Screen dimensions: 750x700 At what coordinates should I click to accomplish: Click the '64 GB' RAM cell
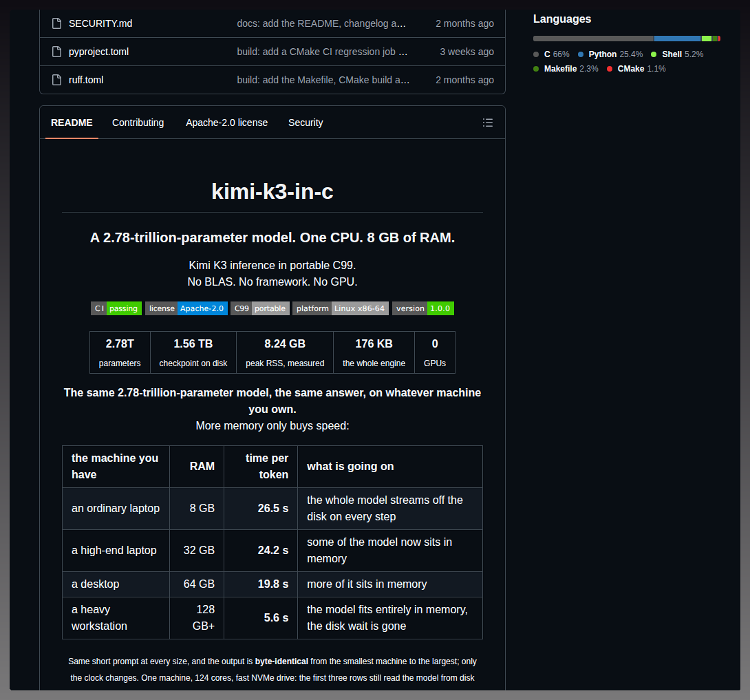coord(197,584)
